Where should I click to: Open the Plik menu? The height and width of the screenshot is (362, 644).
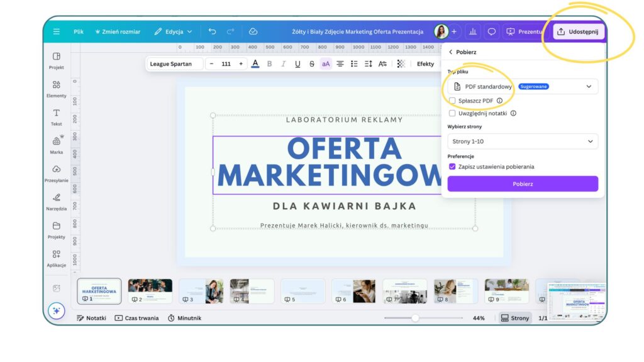[79, 31]
